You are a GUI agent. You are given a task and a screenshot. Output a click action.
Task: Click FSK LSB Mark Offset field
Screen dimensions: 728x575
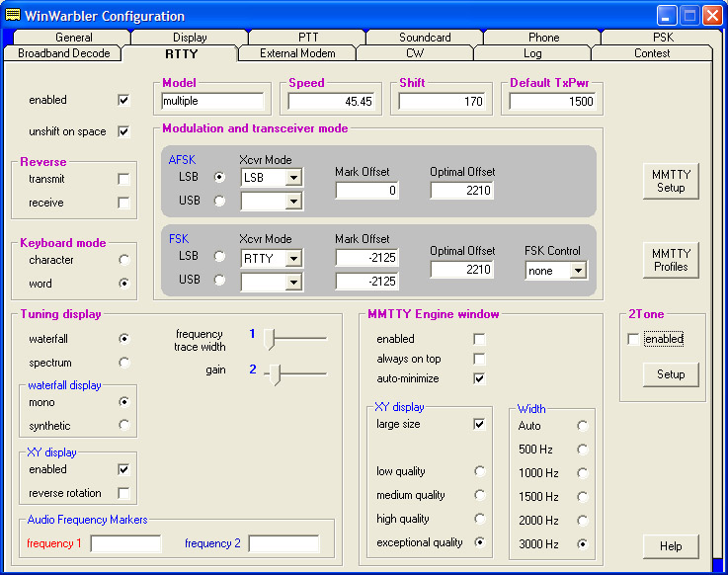point(366,258)
